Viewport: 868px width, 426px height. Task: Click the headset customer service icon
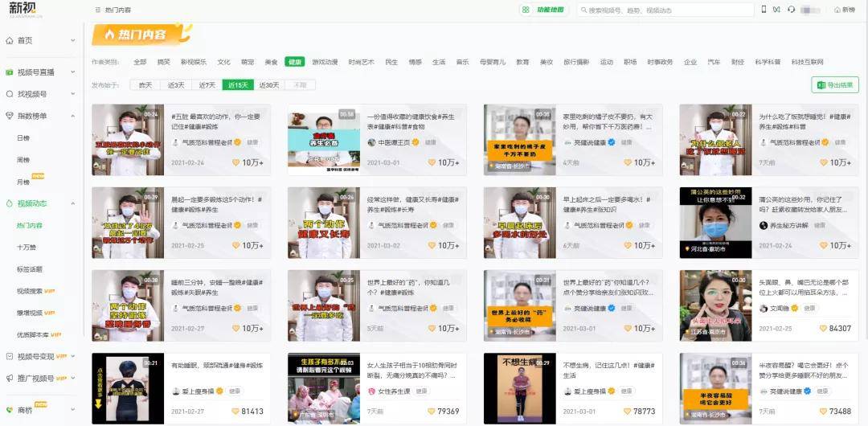pos(792,10)
